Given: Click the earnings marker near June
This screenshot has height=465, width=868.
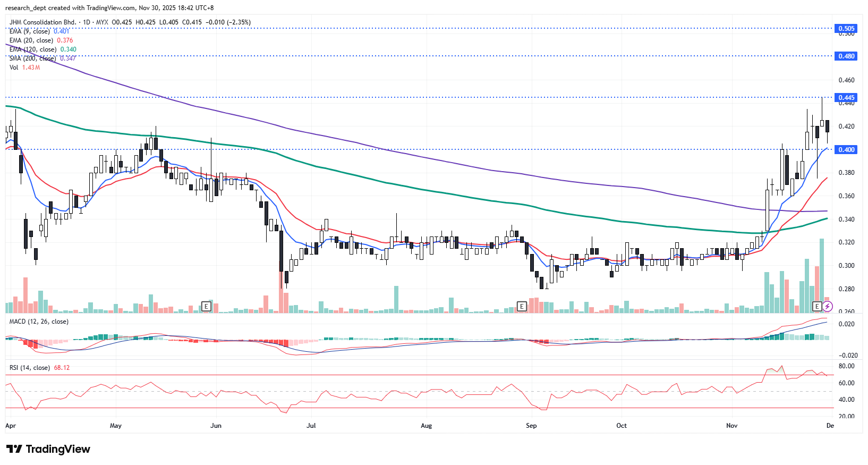Looking at the screenshot, I should click(x=207, y=306).
